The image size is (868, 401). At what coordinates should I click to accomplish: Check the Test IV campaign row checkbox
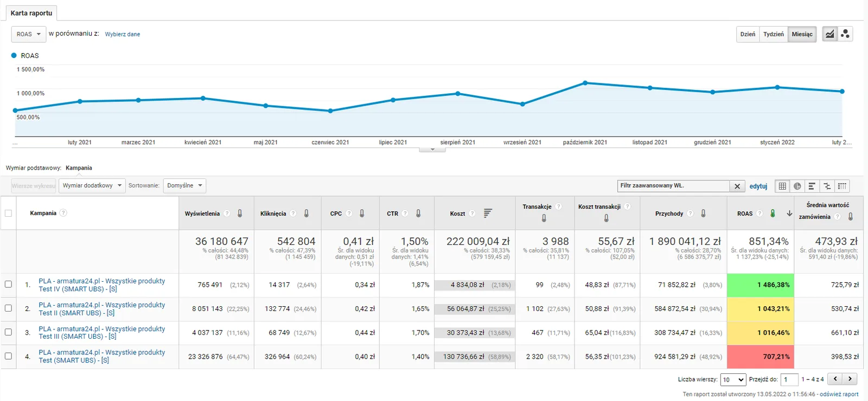pyautogui.click(x=8, y=284)
